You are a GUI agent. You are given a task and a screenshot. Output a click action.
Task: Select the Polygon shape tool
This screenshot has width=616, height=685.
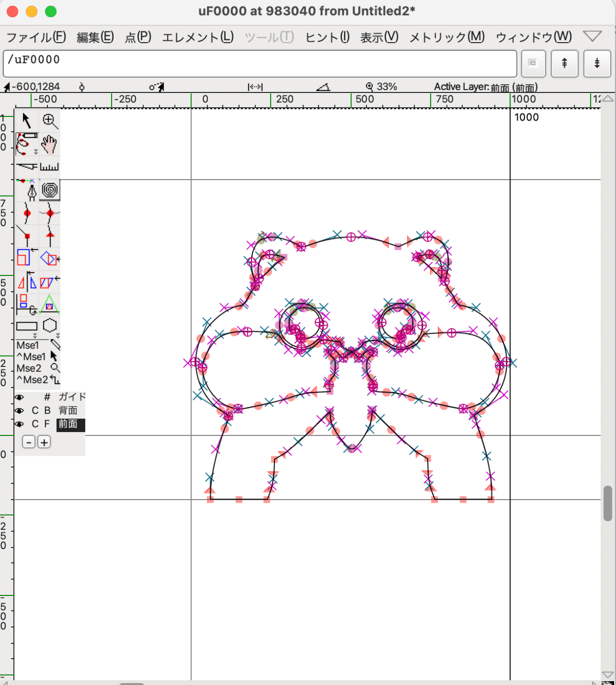[x=49, y=325]
